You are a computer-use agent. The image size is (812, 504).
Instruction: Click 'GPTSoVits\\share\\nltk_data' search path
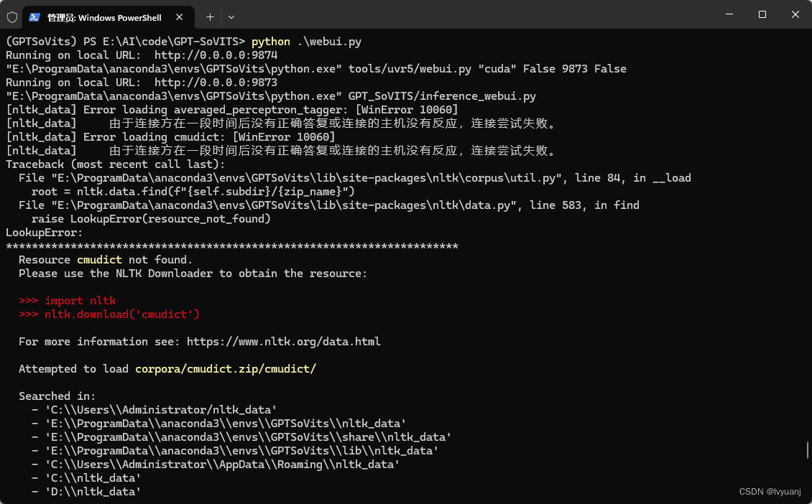click(248, 437)
